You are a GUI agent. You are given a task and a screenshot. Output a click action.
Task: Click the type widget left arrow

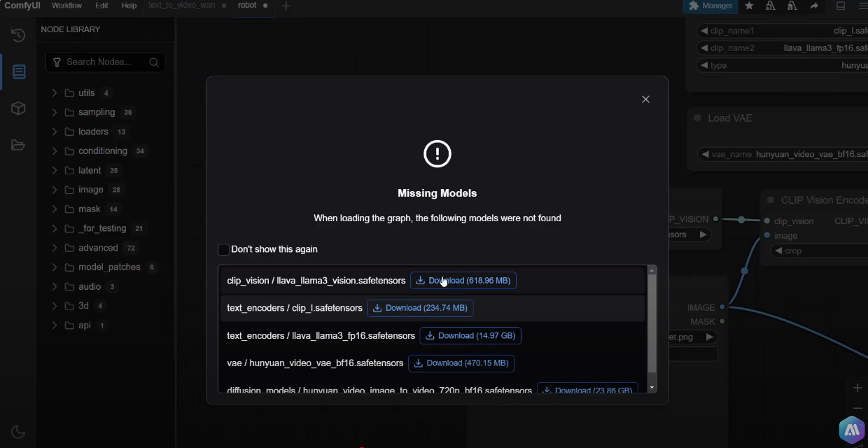click(x=703, y=65)
